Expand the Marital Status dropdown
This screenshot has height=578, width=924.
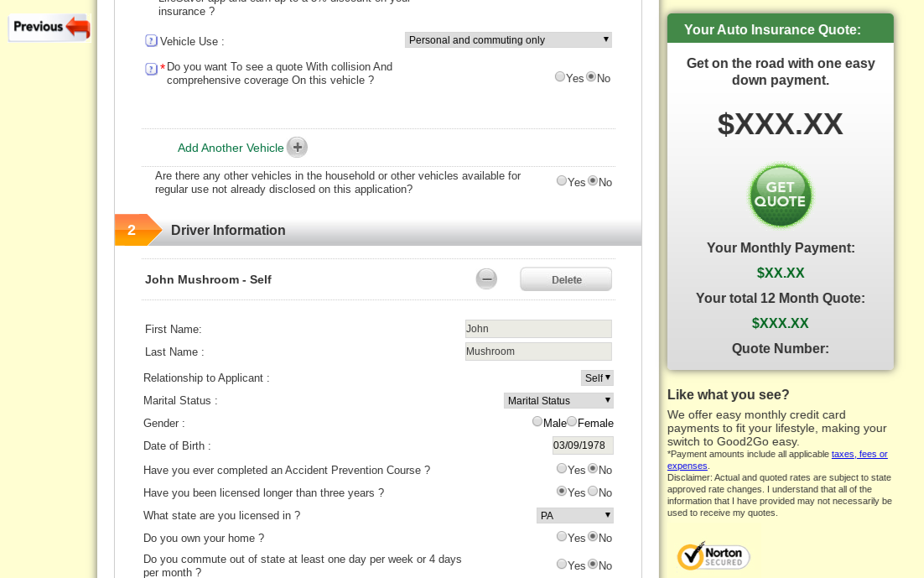tap(558, 400)
